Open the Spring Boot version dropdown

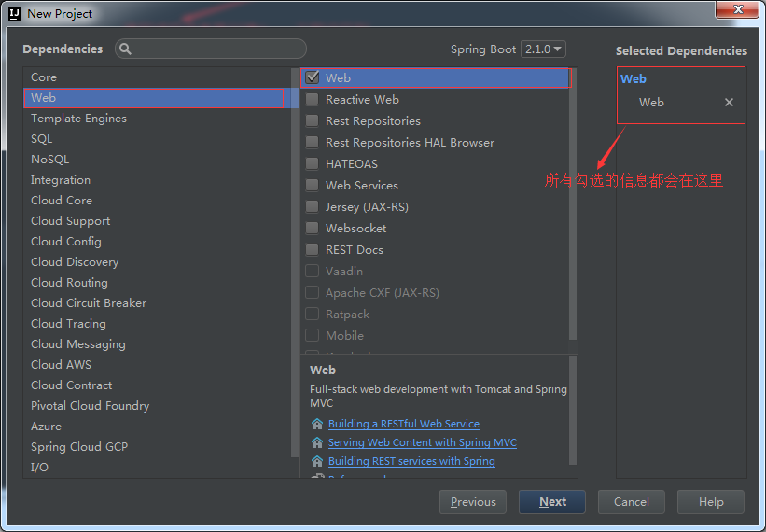tap(544, 49)
